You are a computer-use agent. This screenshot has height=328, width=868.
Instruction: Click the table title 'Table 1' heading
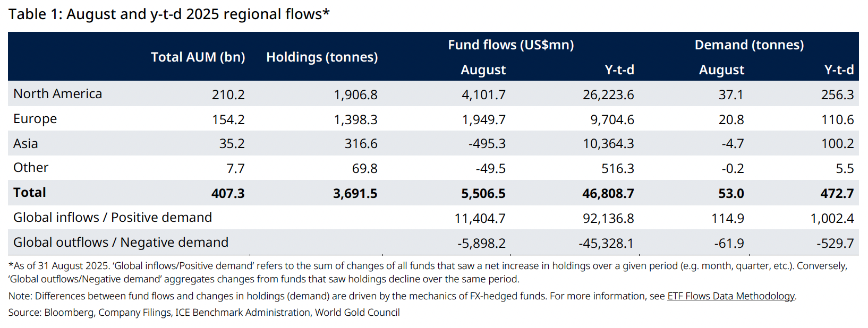[169, 14]
